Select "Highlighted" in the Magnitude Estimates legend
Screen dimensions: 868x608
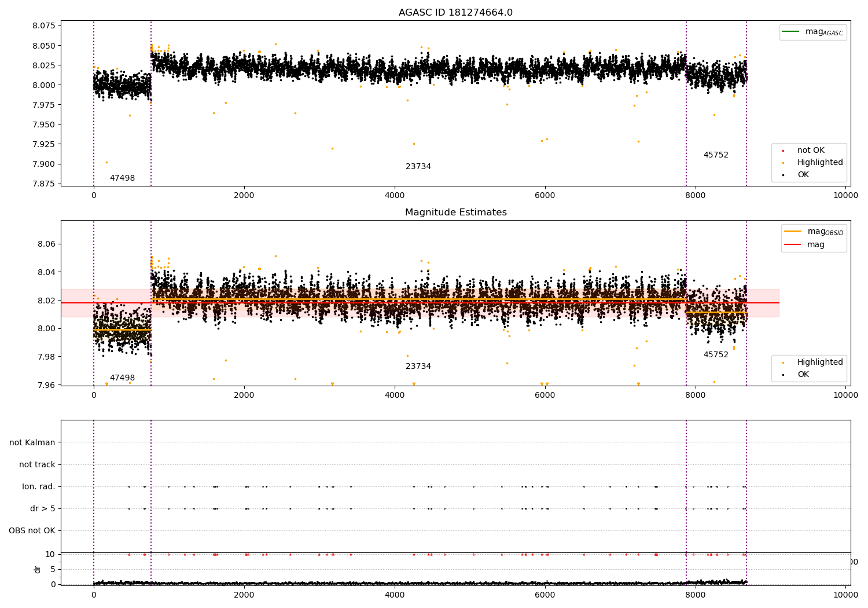820,362
